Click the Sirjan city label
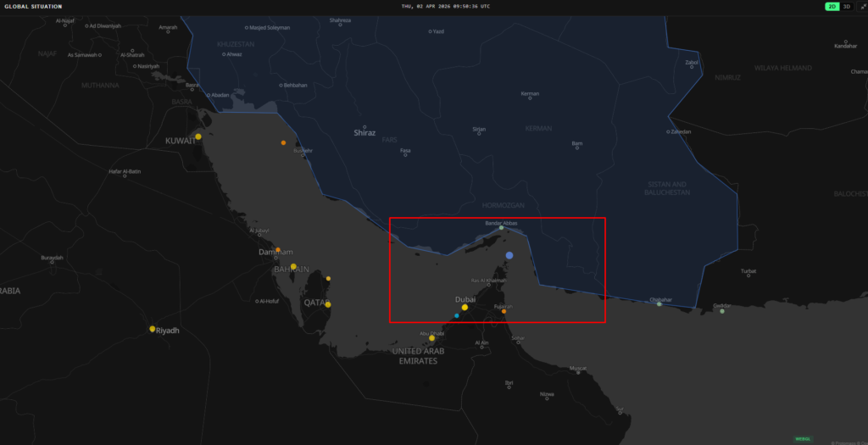868x445 pixels. click(x=479, y=129)
